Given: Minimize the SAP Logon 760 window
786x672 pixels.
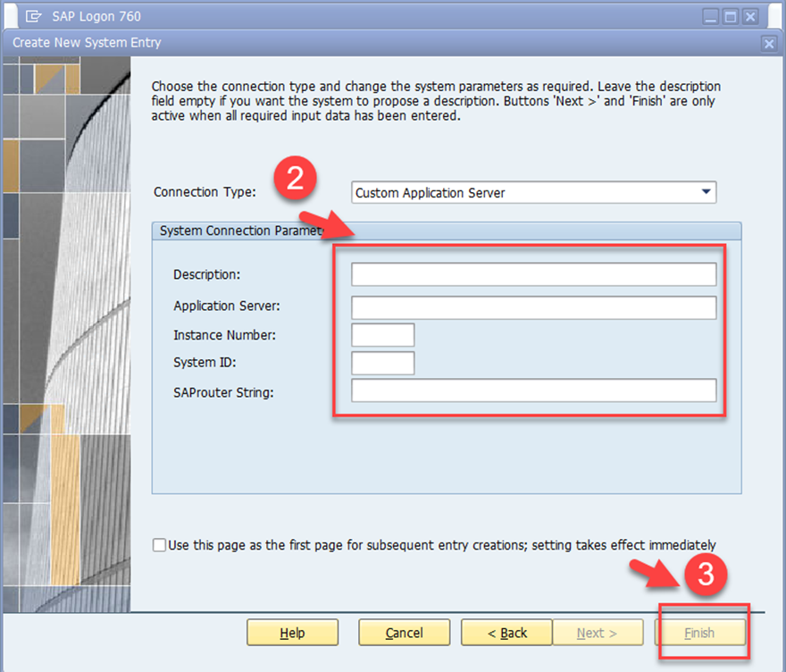Looking at the screenshot, I should [710, 17].
